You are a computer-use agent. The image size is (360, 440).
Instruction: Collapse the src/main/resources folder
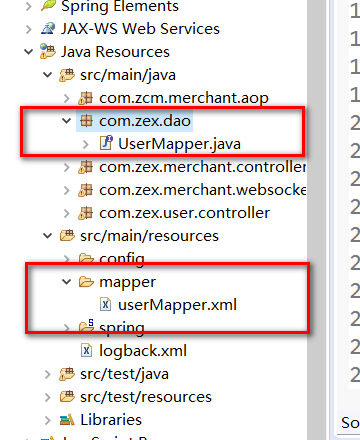click(x=48, y=236)
